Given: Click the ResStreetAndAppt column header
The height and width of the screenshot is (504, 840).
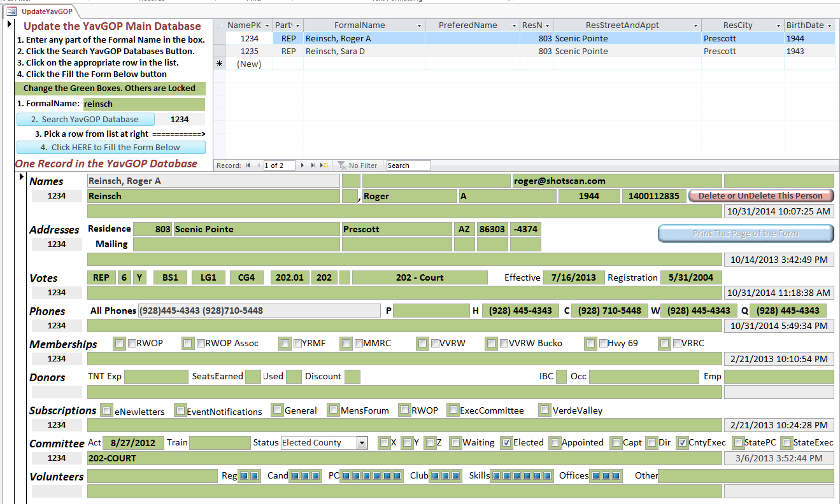Looking at the screenshot, I should point(622,25).
